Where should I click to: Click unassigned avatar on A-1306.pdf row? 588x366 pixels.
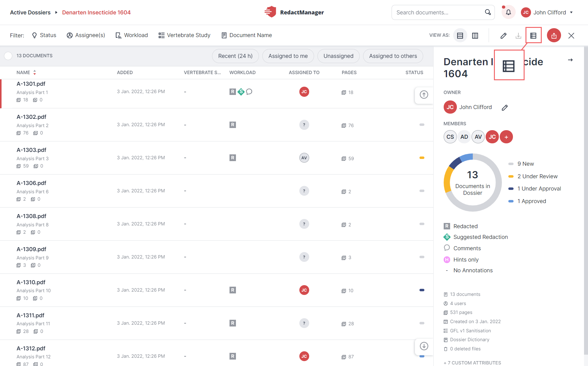click(304, 191)
